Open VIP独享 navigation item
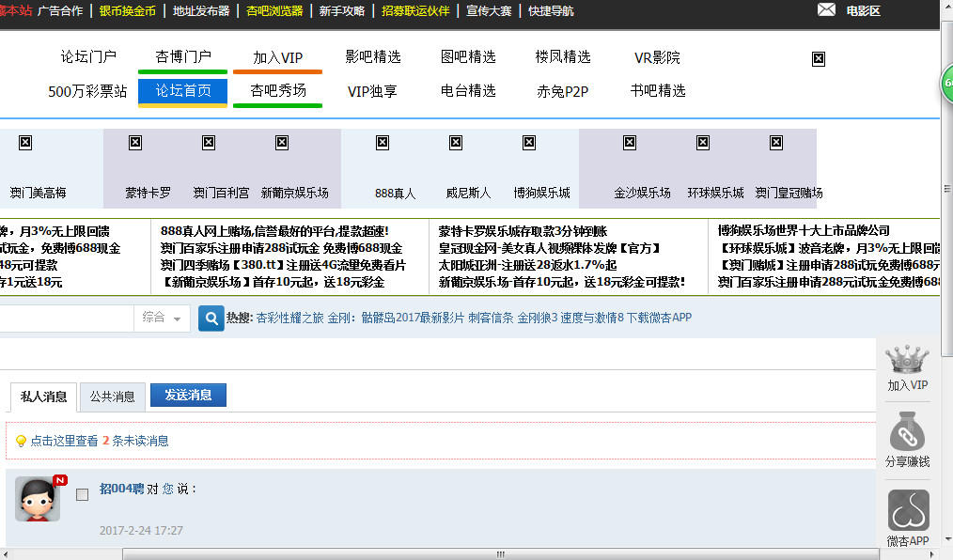This screenshot has height=560, width=953. 372,92
